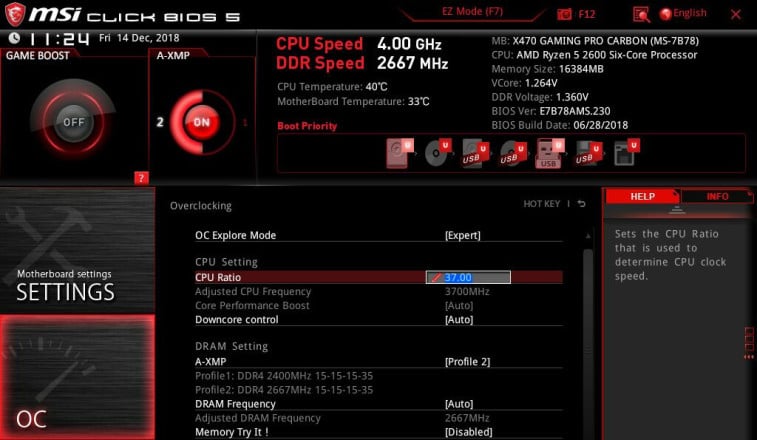Toggle the GAME BOOST OFF knob
Viewport: 757px width, 440px height.
coord(73,122)
